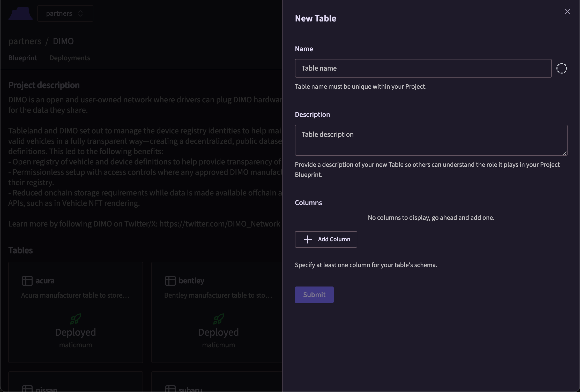Image resolution: width=580 pixels, height=392 pixels.
Task: Click the bentley card 'maticmum' text
Action: 219,345
